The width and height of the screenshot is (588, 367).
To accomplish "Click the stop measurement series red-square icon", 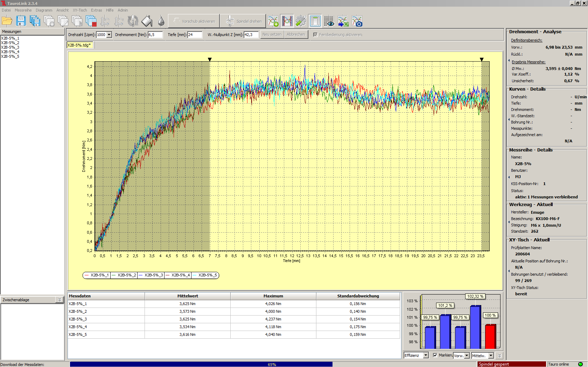I will (91, 21).
